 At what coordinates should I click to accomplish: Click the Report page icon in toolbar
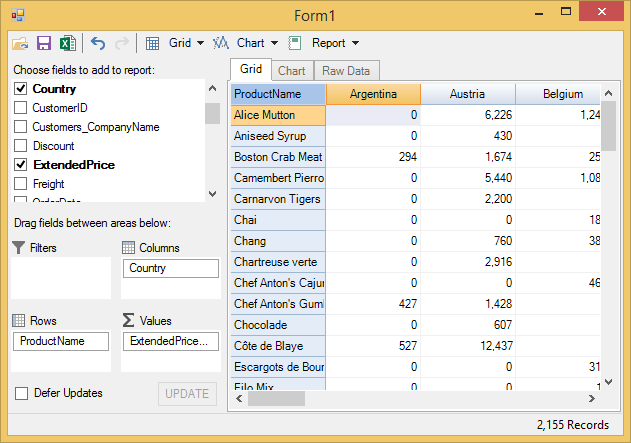point(295,43)
